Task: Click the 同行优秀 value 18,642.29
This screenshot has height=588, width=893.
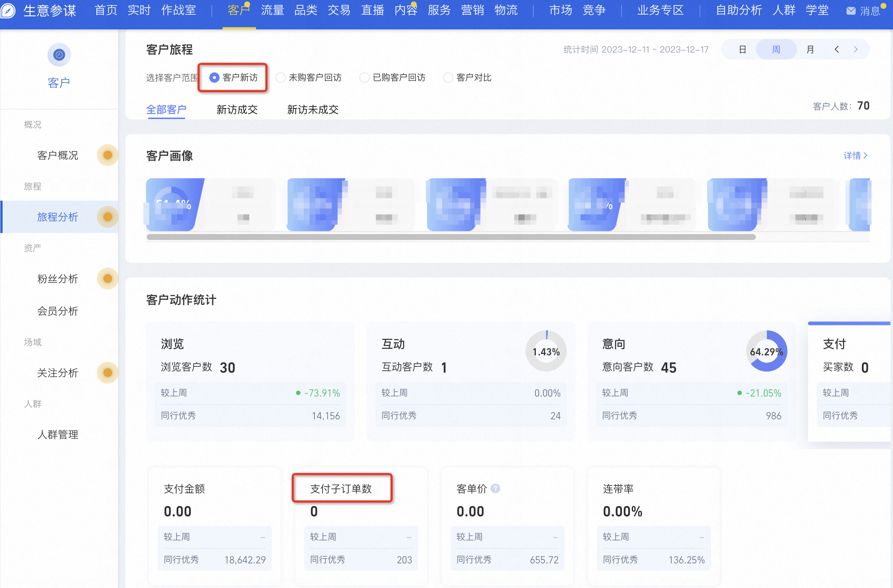Action: pyautogui.click(x=245, y=559)
